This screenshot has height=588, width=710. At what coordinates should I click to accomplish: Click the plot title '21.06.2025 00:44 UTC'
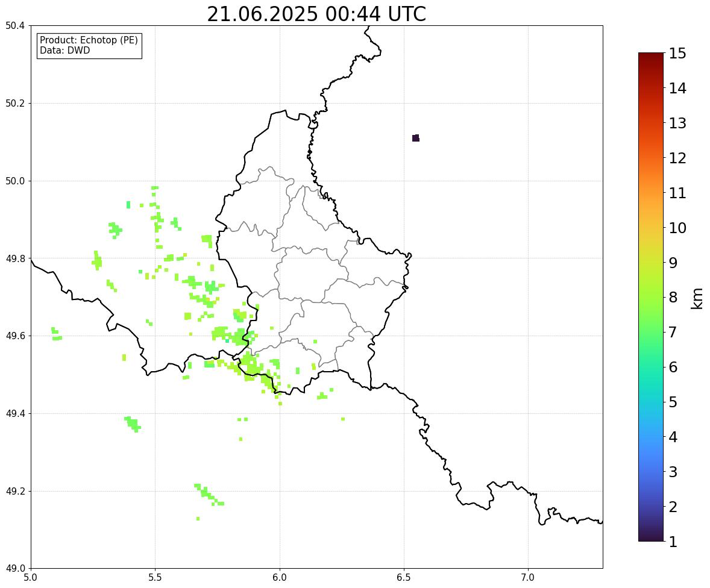point(316,14)
